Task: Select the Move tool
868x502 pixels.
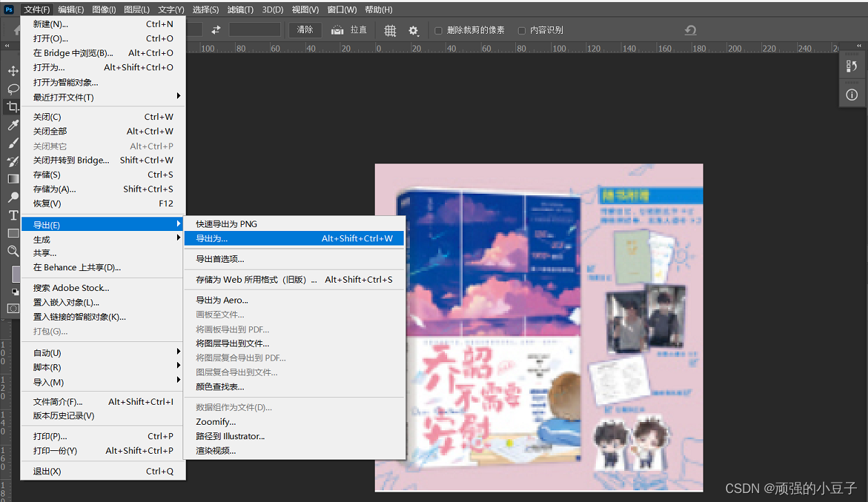Action: (x=13, y=71)
